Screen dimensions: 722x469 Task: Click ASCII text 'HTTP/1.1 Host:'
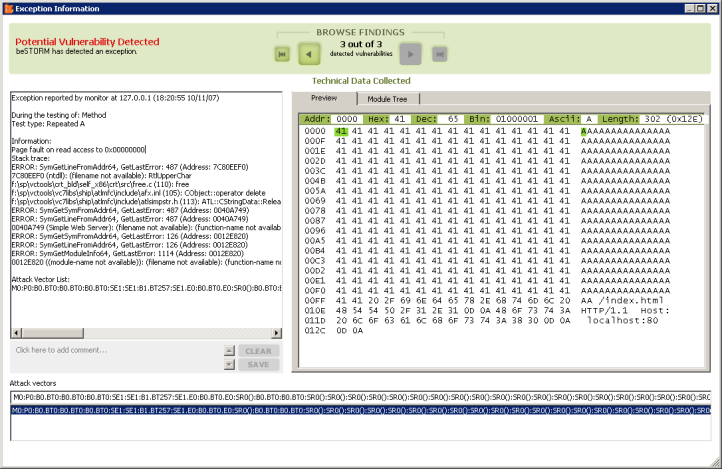pos(625,311)
